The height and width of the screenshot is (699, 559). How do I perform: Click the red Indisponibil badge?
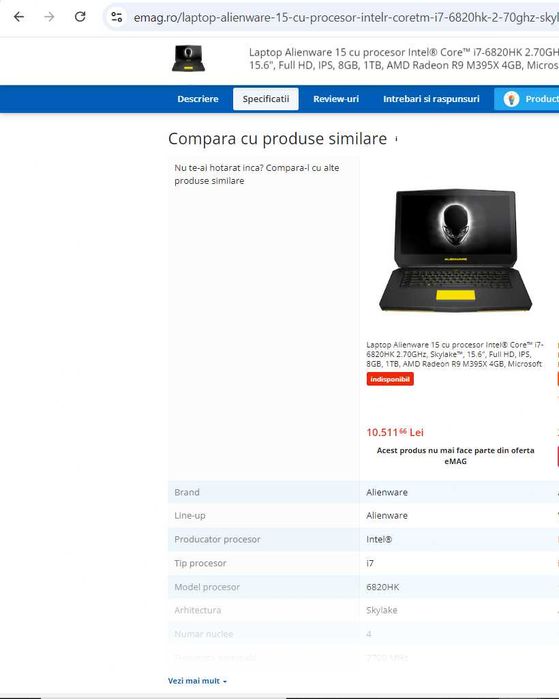click(390, 379)
